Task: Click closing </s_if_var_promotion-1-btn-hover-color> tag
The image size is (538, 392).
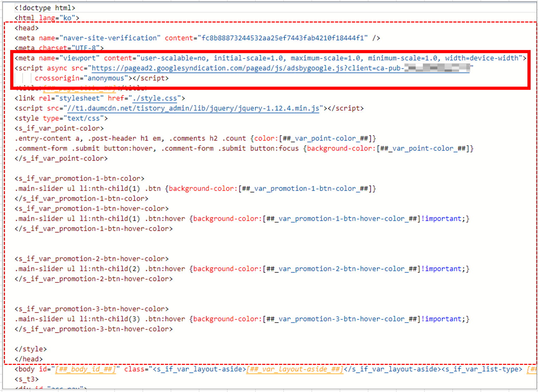Action: click(94, 229)
